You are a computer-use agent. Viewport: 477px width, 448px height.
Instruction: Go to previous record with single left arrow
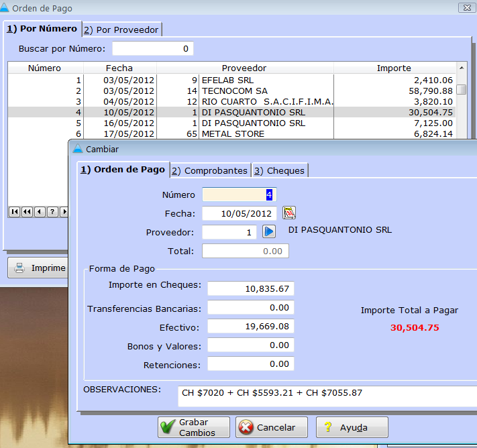click(x=40, y=212)
